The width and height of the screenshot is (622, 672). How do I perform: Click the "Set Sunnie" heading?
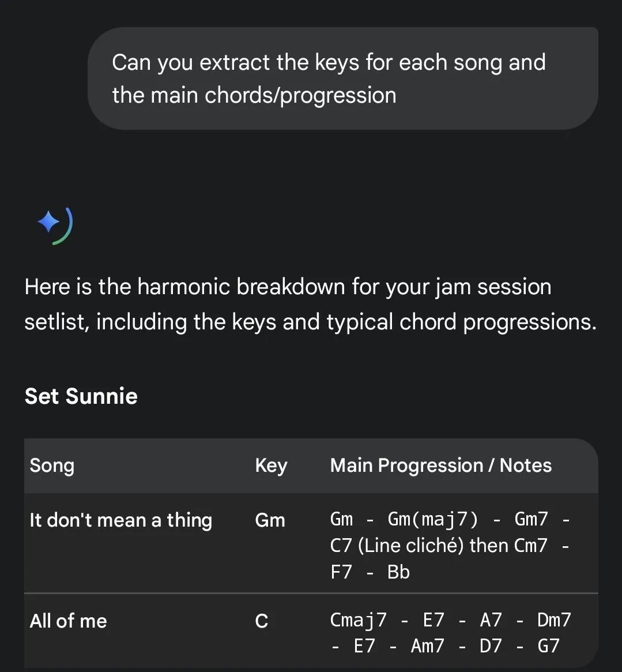pos(81,396)
